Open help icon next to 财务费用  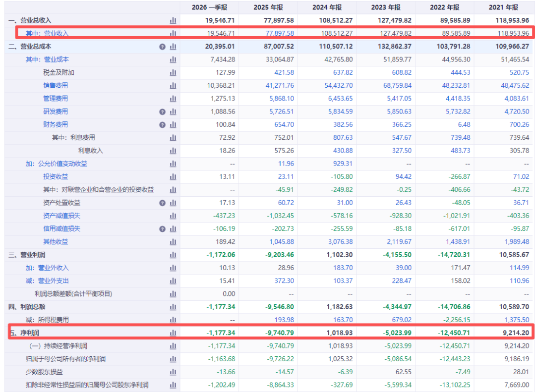point(163,125)
